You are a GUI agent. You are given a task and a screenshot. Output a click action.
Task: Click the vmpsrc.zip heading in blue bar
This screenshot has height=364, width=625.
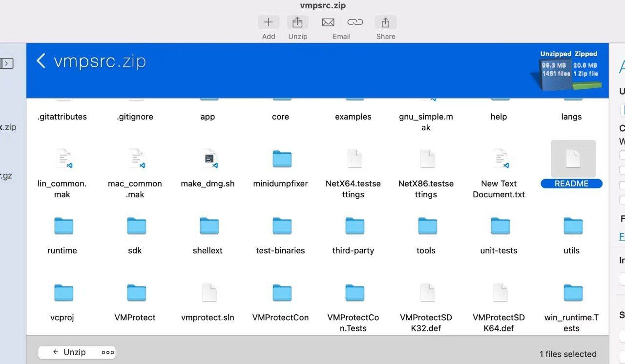click(100, 61)
